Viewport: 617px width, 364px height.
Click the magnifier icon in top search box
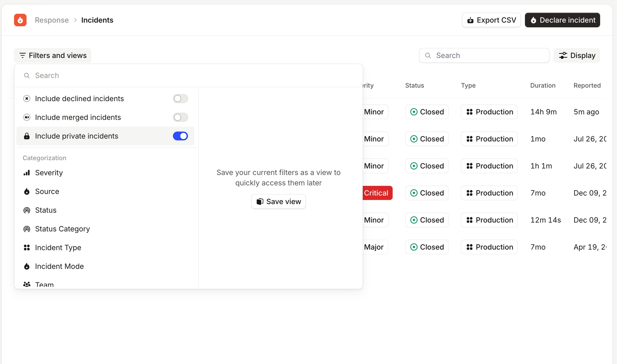pos(428,55)
